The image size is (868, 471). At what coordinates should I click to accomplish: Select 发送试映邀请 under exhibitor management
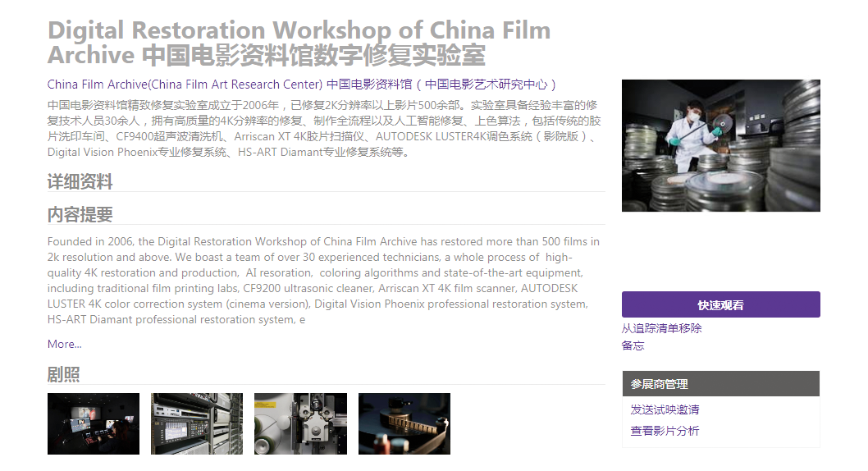click(665, 409)
